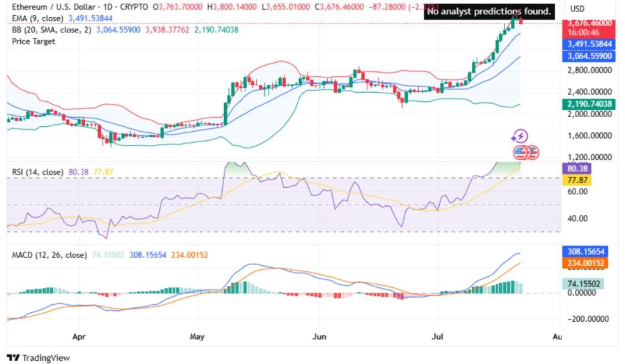Click the green lower band label 2,190.74038
The width and height of the screenshot is (625, 364).
click(x=590, y=105)
